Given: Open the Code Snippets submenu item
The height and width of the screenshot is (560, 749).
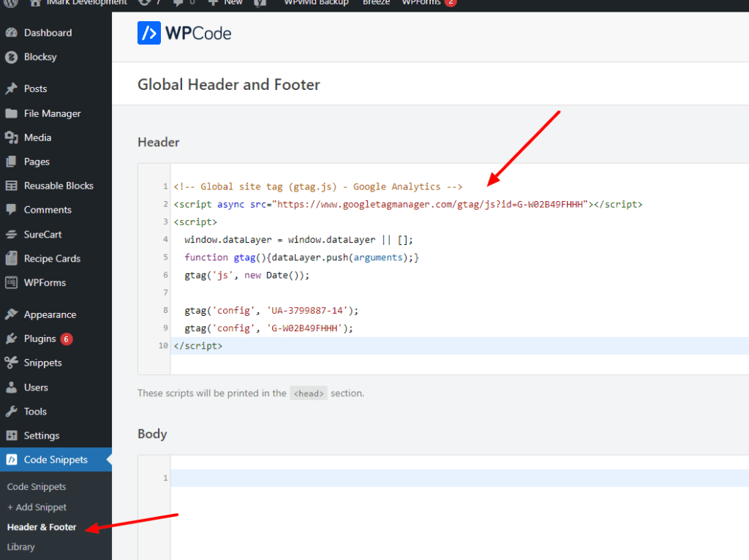Looking at the screenshot, I should click(37, 486).
